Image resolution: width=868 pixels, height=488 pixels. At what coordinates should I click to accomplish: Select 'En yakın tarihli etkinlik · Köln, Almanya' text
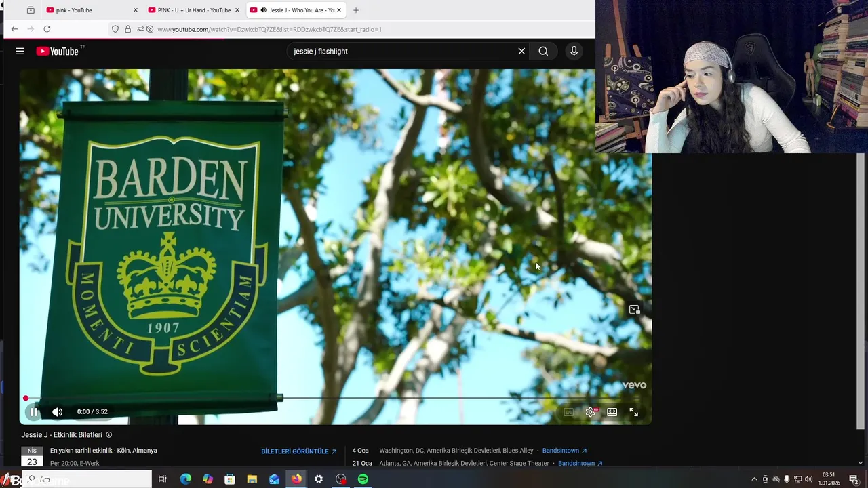(x=104, y=451)
